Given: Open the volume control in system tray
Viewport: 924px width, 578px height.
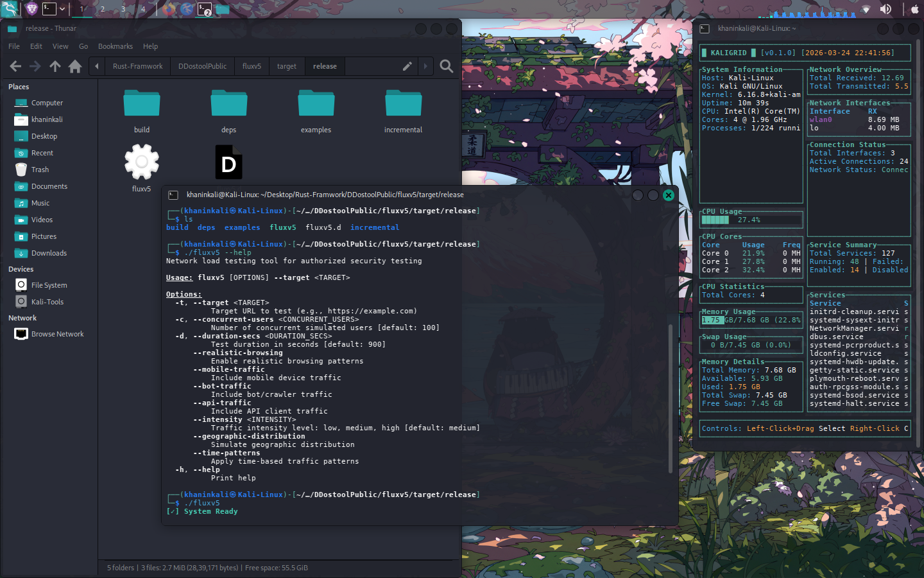Looking at the screenshot, I should tap(886, 9).
